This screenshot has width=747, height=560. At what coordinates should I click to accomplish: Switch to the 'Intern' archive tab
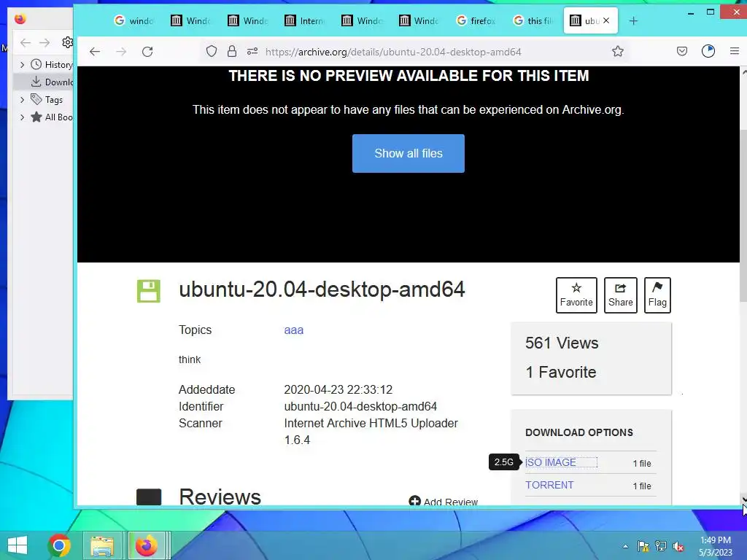coord(304,20)
